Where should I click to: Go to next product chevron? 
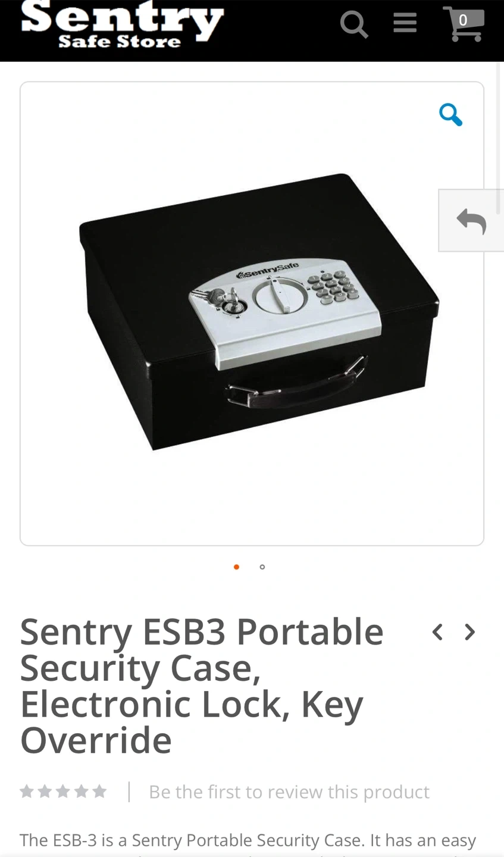pyautogui.click(x=470, y=632)
